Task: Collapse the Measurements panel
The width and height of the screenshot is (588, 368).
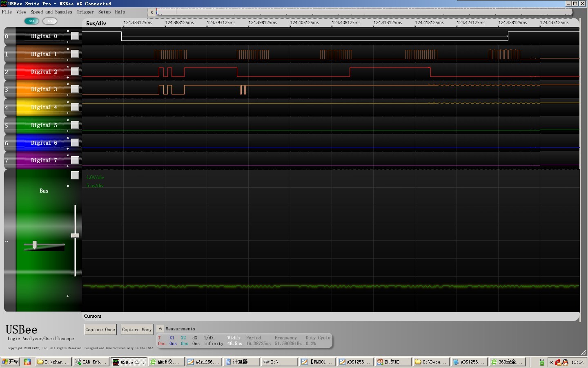Action: pos(160,329)
